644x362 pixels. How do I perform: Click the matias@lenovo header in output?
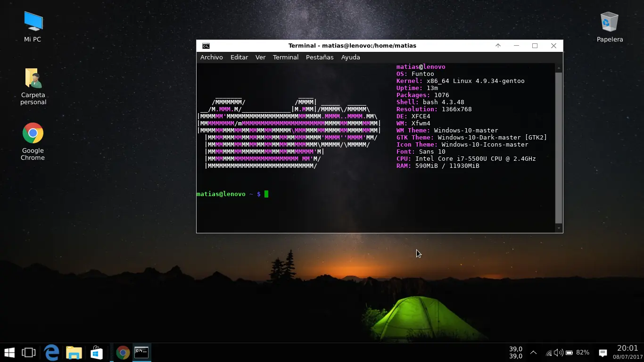click(421, 67)
